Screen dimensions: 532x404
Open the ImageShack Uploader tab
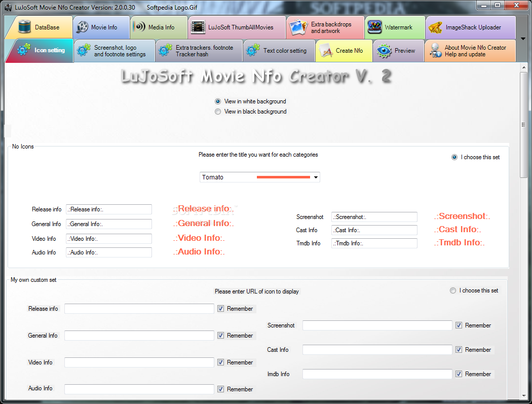click(471, 27)
